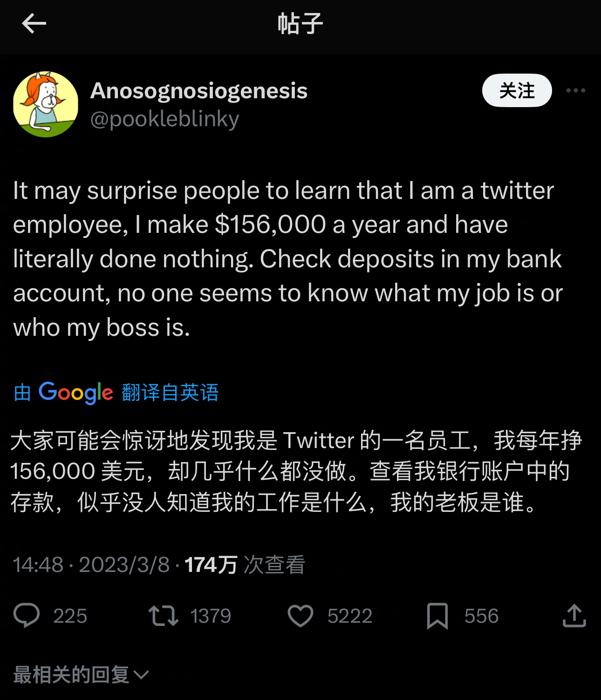This screenshot has width=601, height=700.
Task: Tap the 14:48 · 2023/3/8 timestamp
Action: pos(91,564)
